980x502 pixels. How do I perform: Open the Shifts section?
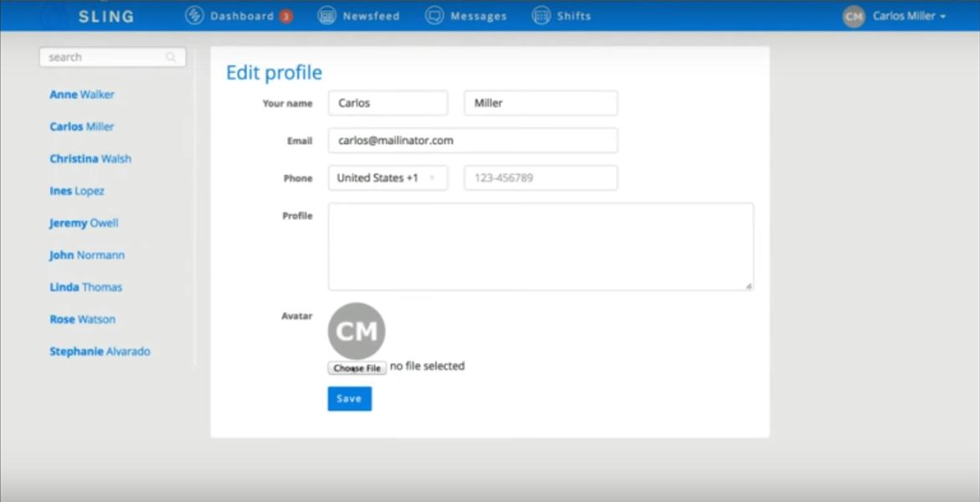573,15
